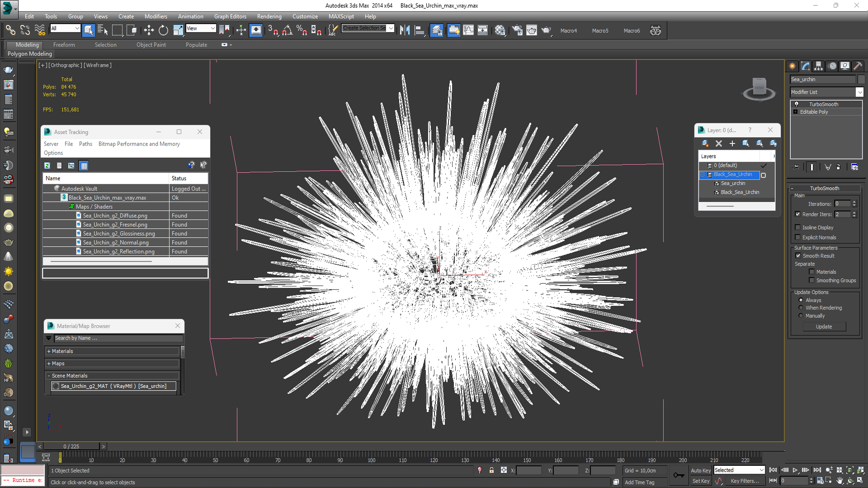This screenshot has width=868, height=488.
Task: Open the key mode Selected dropdown
Action: point(739,470)
